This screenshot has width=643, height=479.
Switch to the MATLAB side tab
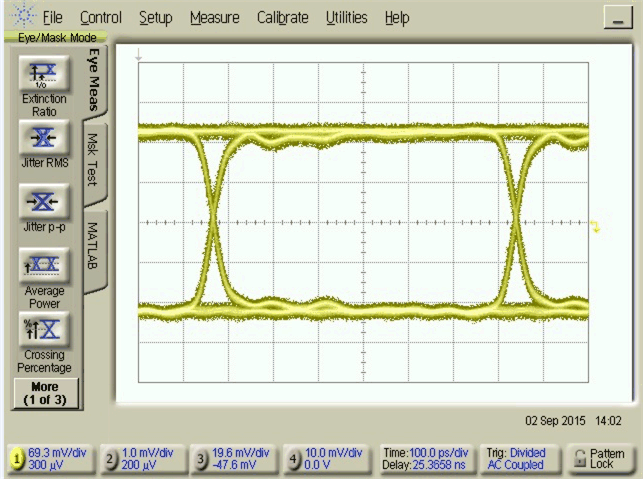pos(94,245)
